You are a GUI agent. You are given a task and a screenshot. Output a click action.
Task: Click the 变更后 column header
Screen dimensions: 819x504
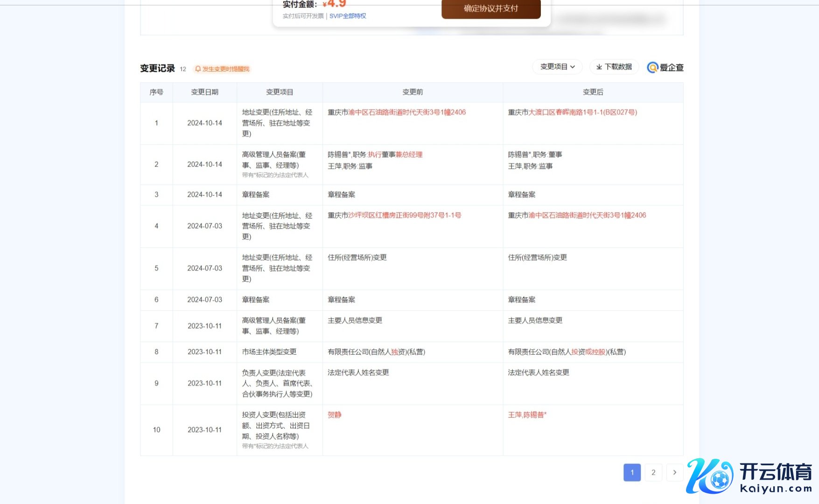(x=593, y=92)
